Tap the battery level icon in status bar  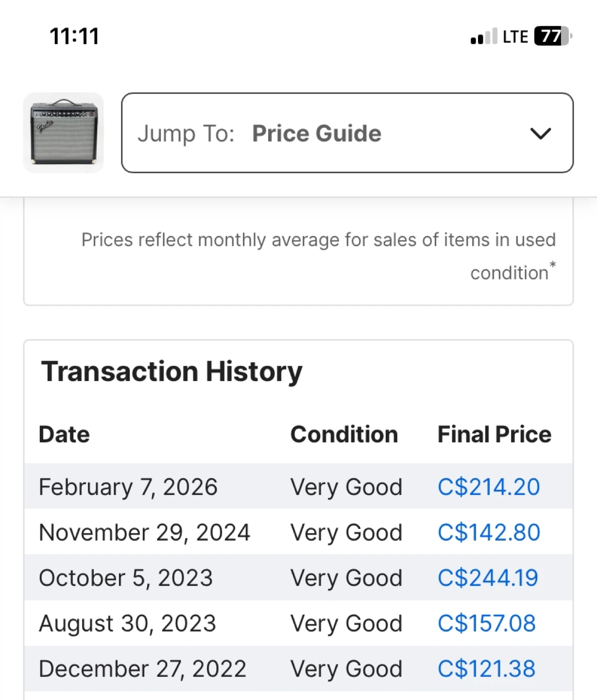[552, 36]
